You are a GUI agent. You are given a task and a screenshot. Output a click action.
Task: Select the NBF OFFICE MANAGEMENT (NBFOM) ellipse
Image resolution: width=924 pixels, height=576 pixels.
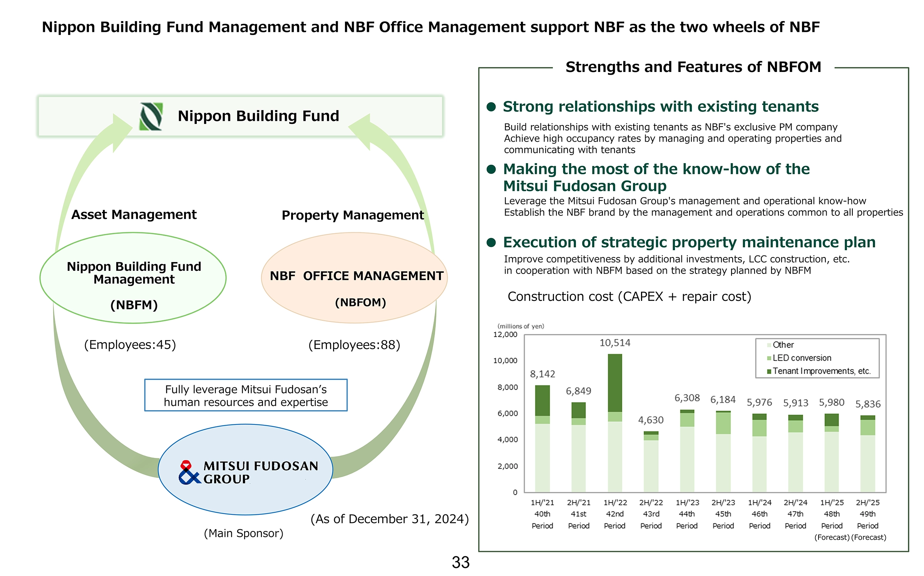[355, 278]
